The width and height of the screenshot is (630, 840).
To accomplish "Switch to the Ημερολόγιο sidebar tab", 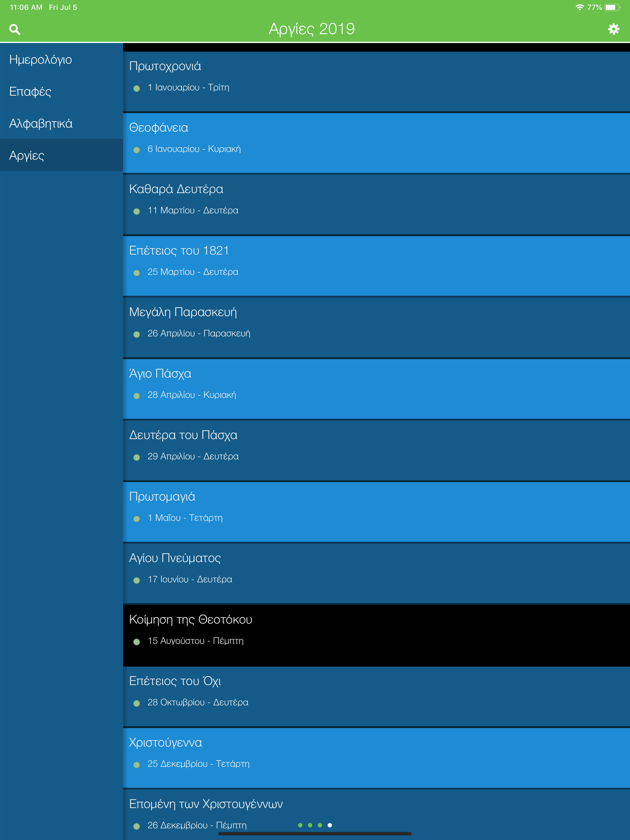I will click(x=41, y=60).
